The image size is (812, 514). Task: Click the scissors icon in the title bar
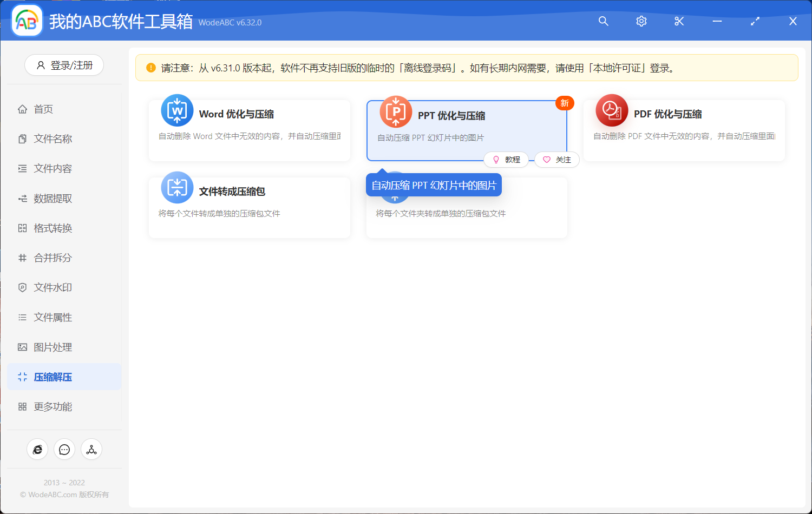point(679,21)
